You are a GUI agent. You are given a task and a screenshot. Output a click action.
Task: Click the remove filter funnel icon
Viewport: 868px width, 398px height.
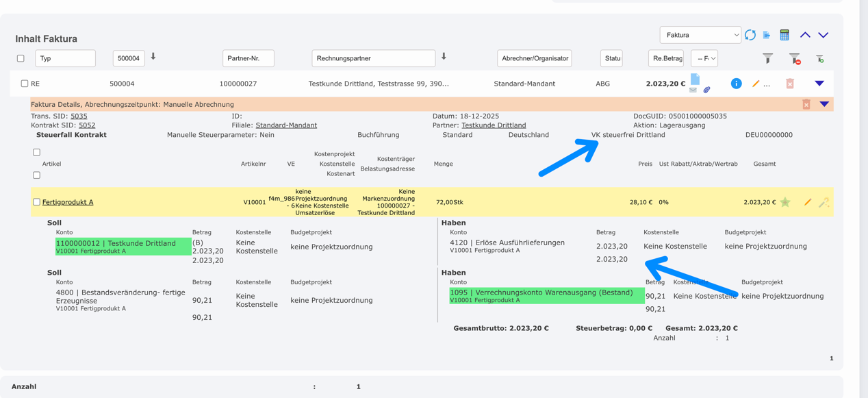794,59
